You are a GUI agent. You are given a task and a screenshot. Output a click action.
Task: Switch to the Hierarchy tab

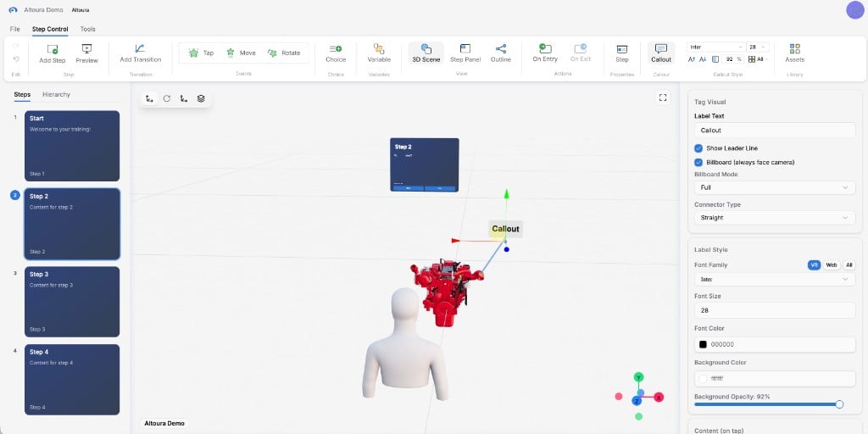[57, 95]
